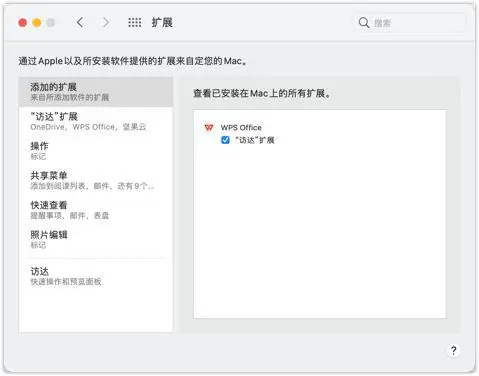The image size is (479, 376).
Task: Open help with the question mark button
Action: [453, 350]
